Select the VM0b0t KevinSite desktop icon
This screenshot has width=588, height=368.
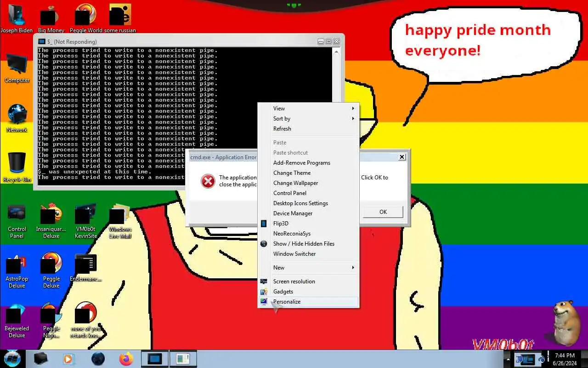pos(85,221)
